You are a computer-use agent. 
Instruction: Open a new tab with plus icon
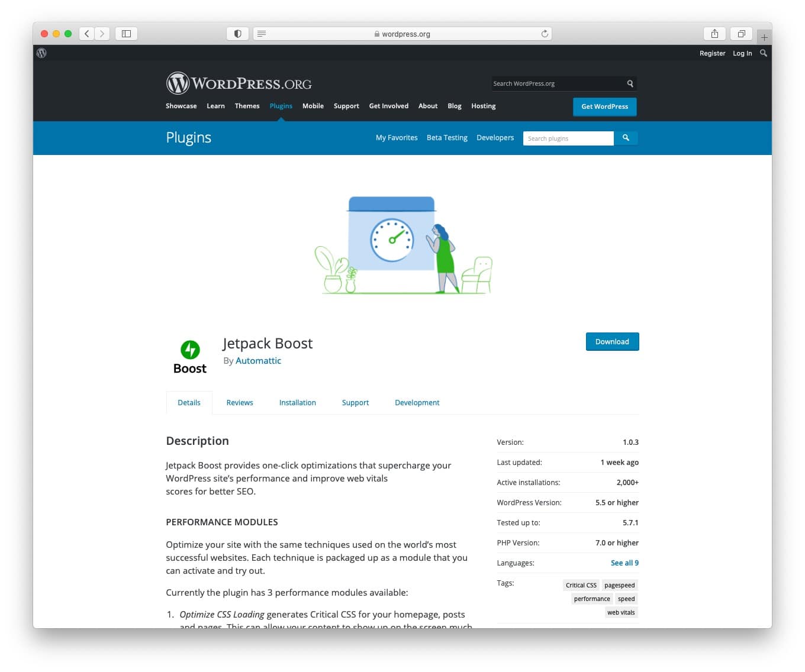coord(764,37)
